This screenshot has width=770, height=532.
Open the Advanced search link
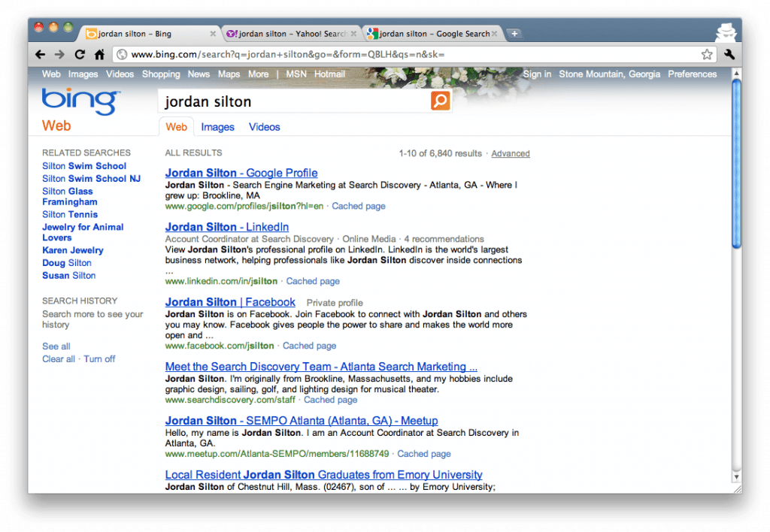pos(511,153)
